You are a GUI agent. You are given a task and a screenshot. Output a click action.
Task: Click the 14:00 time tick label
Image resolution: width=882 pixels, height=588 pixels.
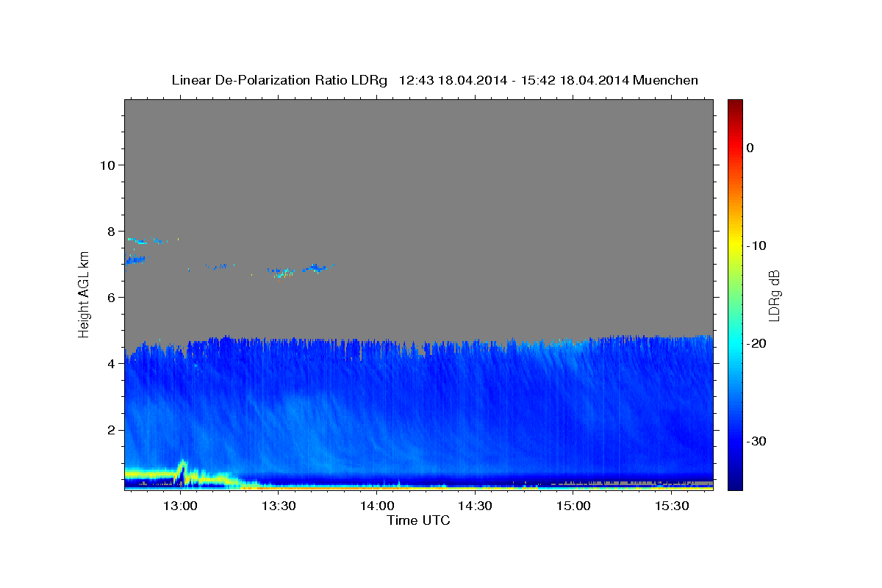click(x=376, y=506)
